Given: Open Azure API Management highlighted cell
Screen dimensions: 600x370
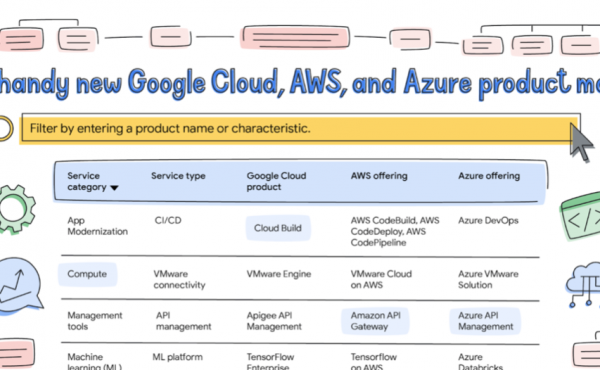Looking at the screenshot, I should tap(485, 321).
